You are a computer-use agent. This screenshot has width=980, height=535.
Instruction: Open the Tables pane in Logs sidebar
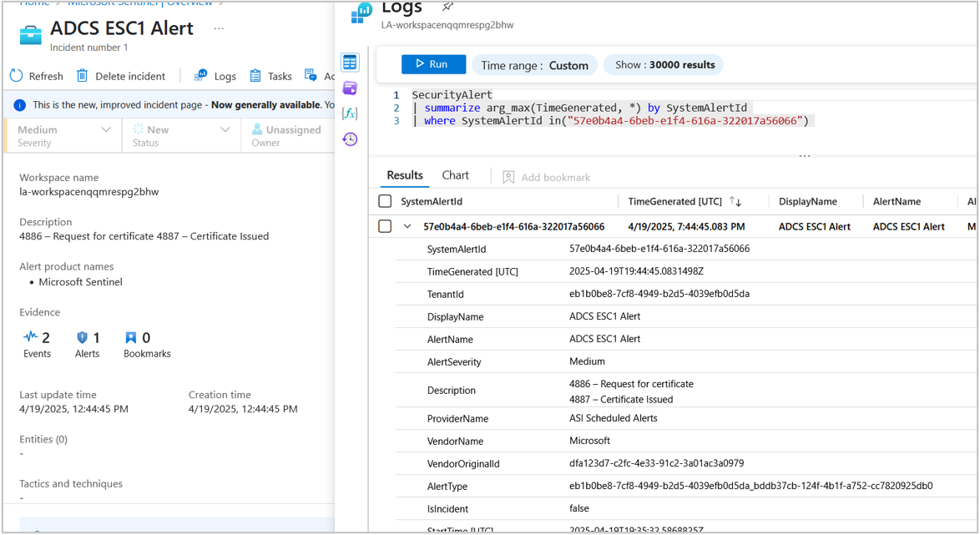click(x=350, y=63)
